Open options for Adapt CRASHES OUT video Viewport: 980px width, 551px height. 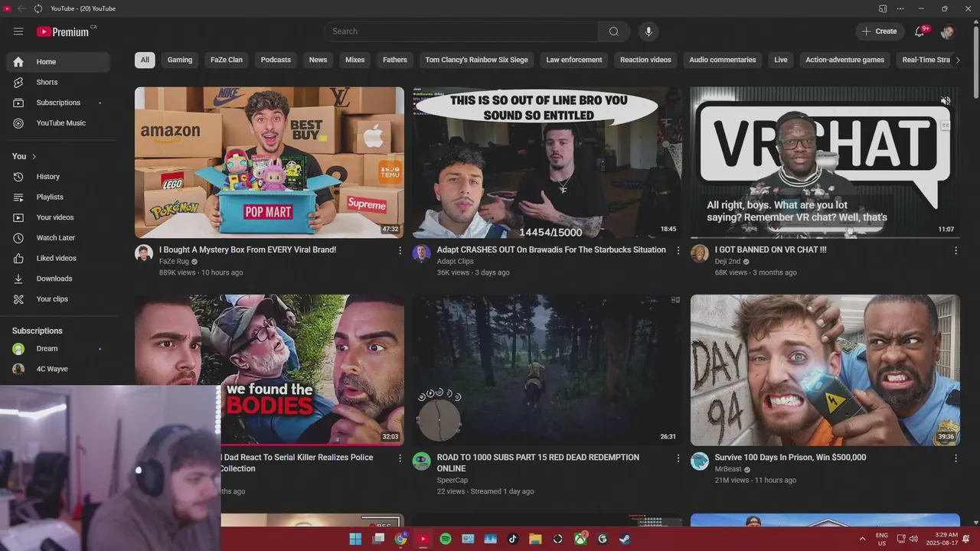[x=678, y=250]
